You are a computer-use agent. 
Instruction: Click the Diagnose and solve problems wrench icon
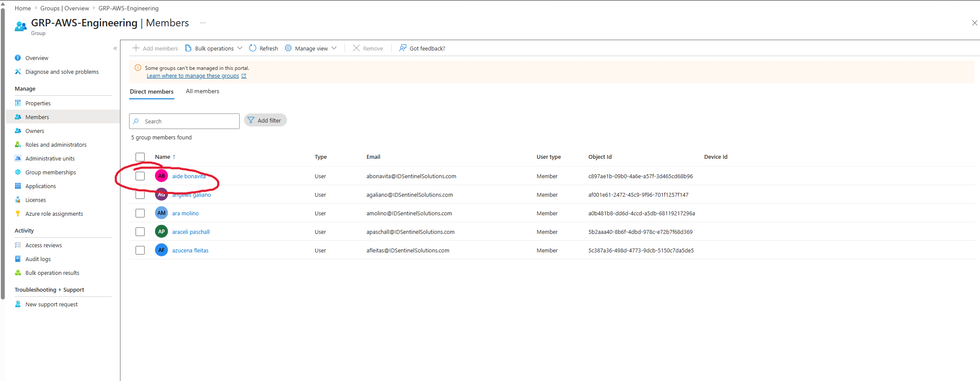pyautogui.click(x=18, y=72)
